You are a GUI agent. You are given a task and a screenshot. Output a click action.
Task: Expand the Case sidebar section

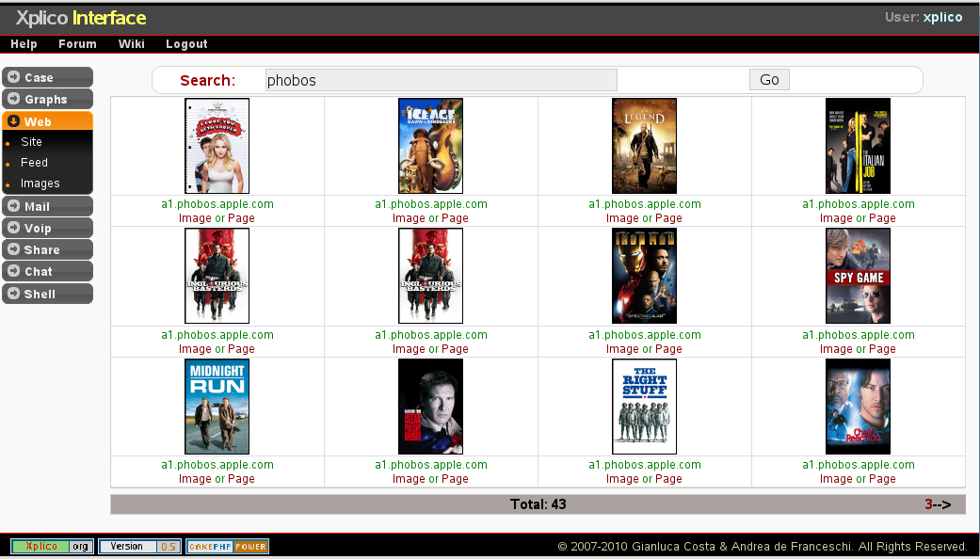click(x=47, y=77)
